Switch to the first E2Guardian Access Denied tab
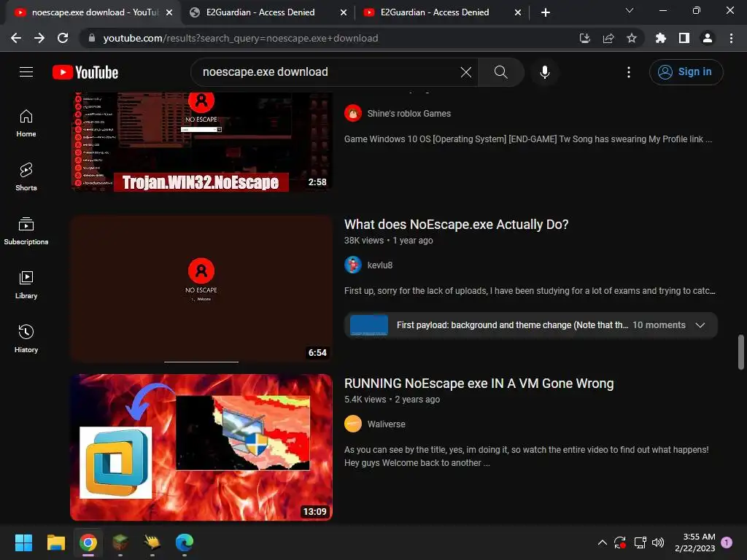747x560 pixels. coord(268,12)
